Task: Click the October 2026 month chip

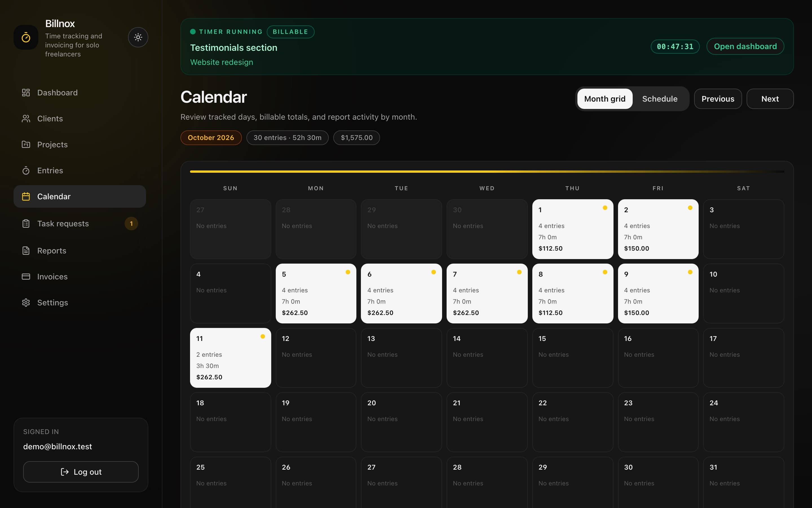Action: click(x=211, y=138)
